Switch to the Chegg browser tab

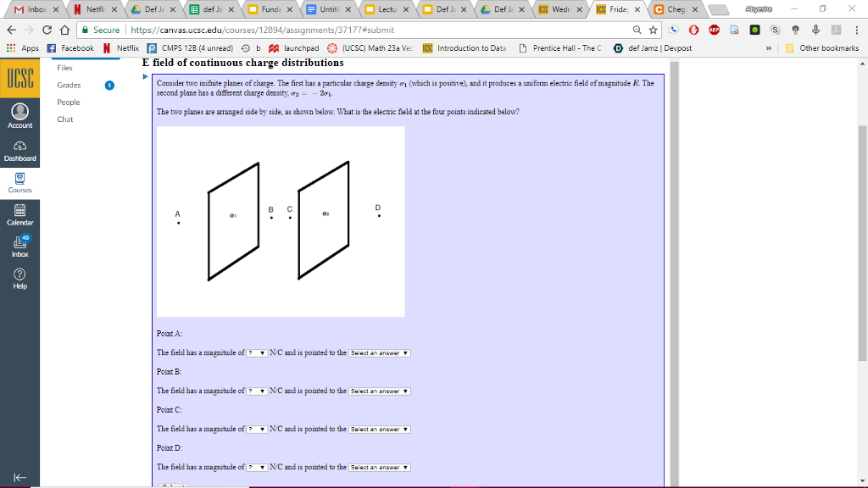(676, 9)
